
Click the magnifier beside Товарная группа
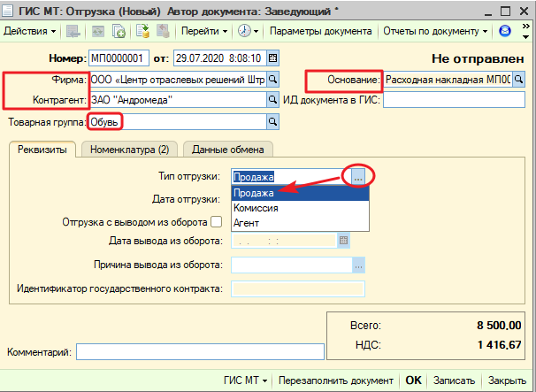tap(272, 122)
